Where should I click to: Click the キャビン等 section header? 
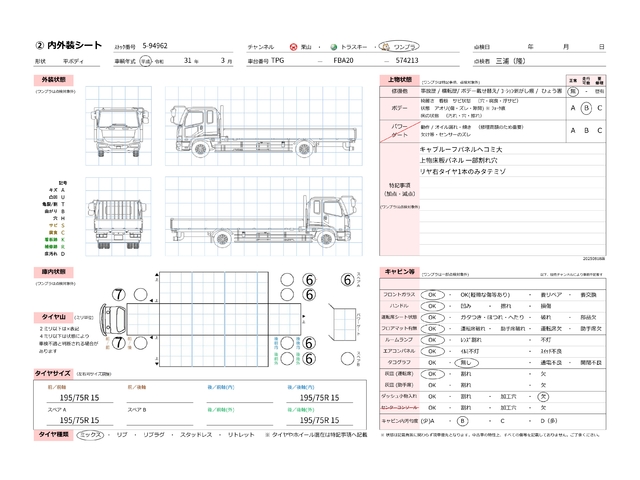click(398, 271)
